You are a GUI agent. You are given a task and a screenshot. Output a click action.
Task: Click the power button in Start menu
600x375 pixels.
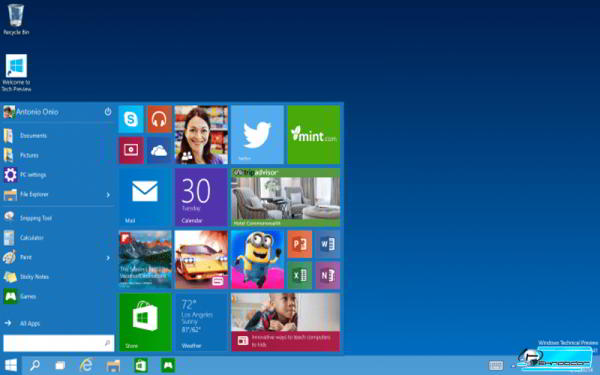coord(108,111)
